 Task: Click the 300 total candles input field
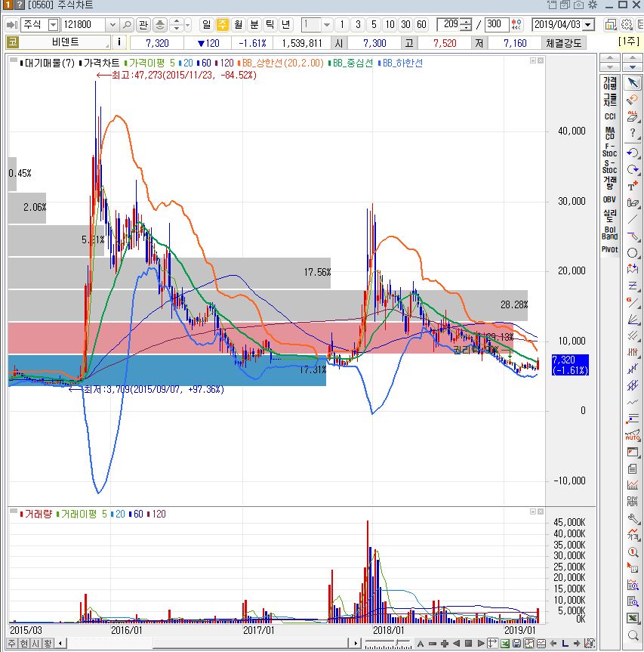tap(497, 24)
